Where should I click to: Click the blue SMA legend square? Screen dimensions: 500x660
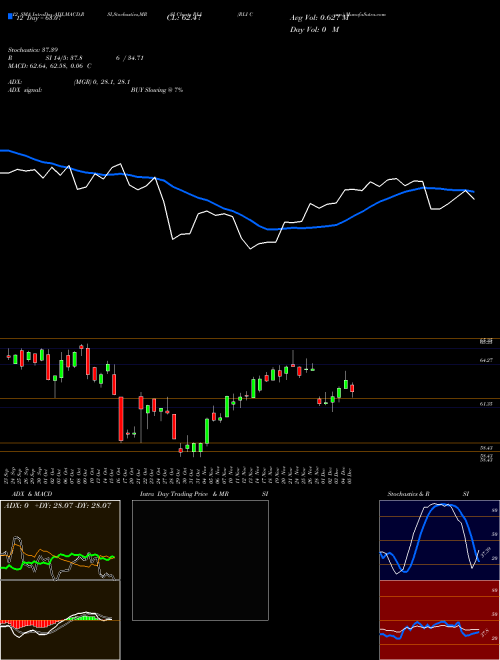pos(10,16)
